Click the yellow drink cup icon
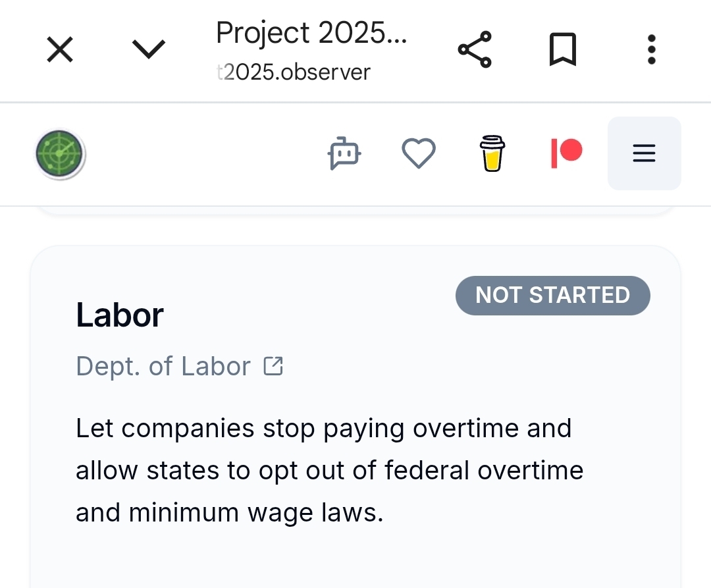711x588 pixels. click(492, 153)
